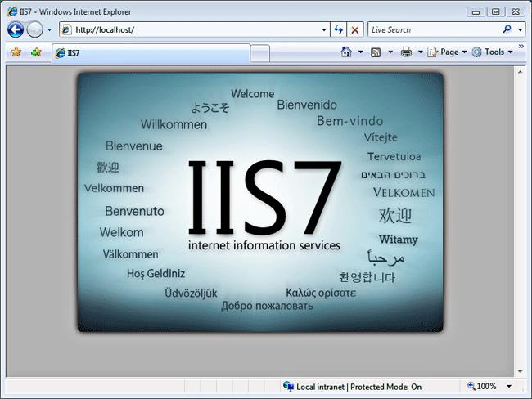Screen dimensions: 532x399
Task: Refresh the page with the Refresh button
Action: (x=339, y=29)
